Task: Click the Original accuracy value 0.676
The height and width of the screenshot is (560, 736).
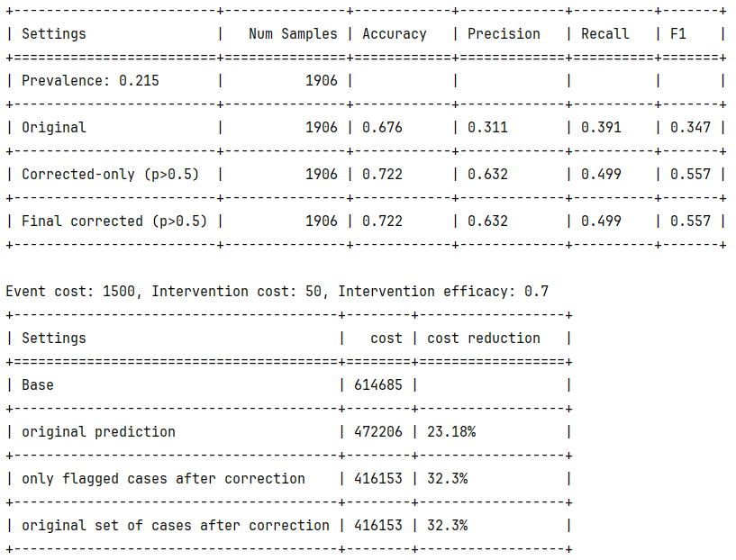Action: (382, 128)
